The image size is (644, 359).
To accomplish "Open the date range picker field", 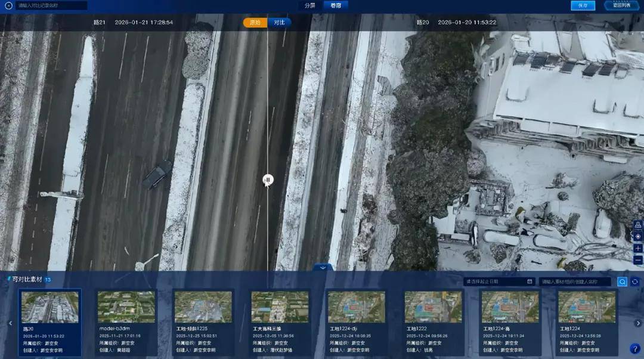I will [499, 281].
